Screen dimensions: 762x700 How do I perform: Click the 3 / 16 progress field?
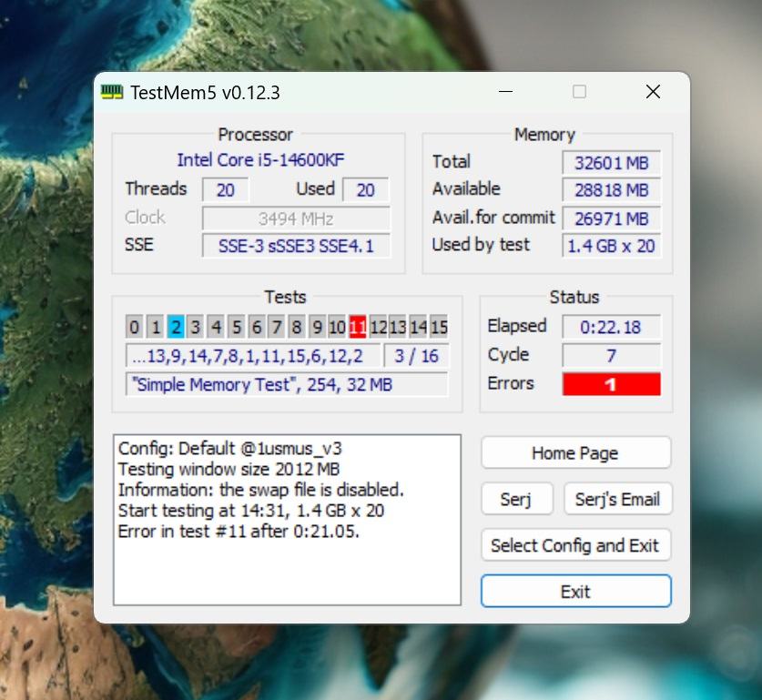tap(416, 356)
